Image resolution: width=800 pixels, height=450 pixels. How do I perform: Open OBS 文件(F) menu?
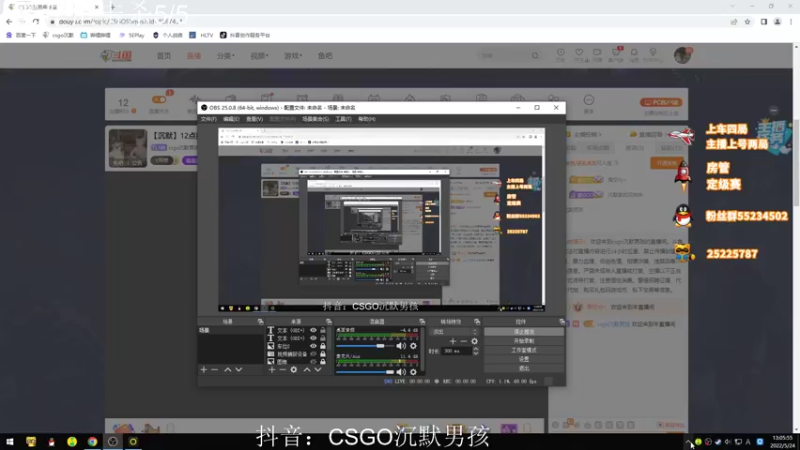point(208,119)
